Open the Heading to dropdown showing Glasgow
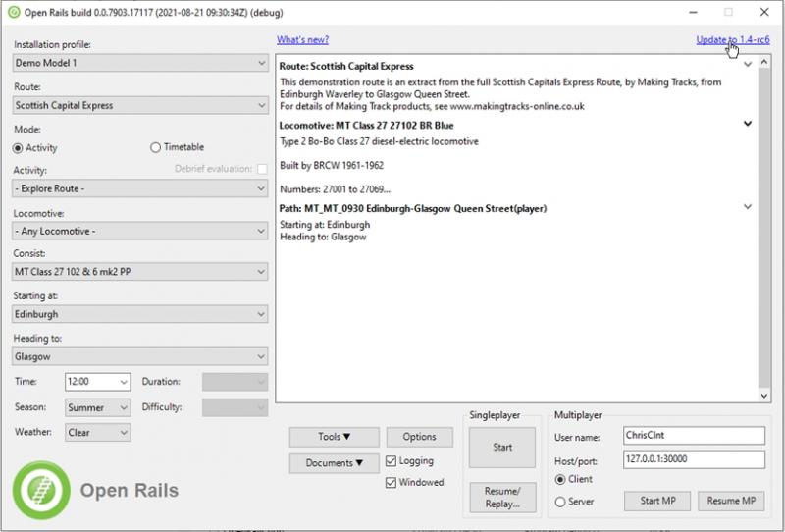This screenshot has width=785, height=532. coord(140,356)
